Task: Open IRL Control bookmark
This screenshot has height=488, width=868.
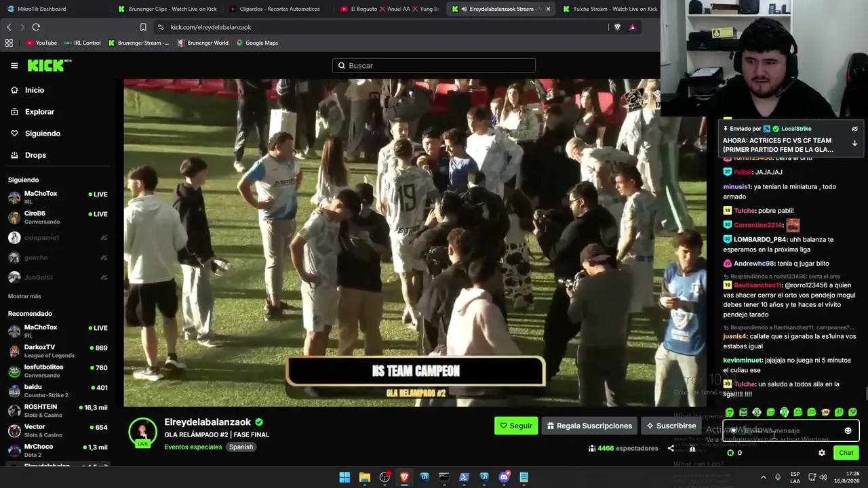Action: pos(82,43)
